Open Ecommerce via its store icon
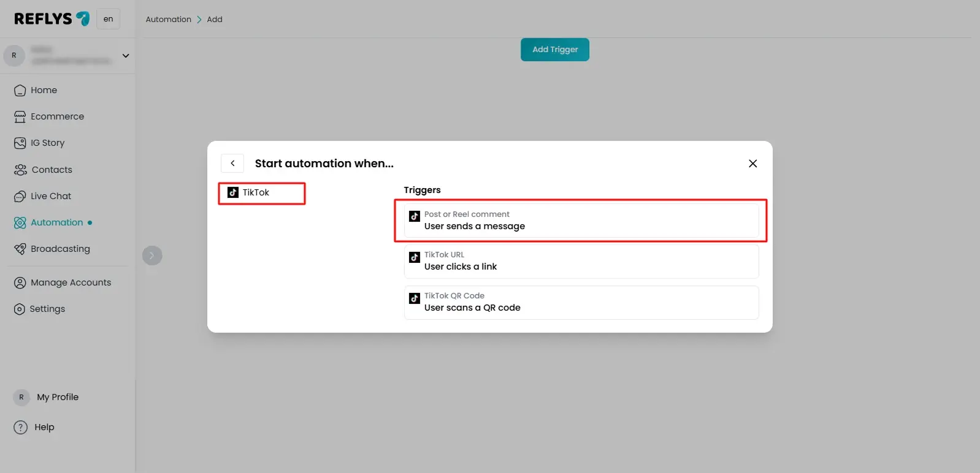This screenshot has height=473, width=980. coord(20,117)
